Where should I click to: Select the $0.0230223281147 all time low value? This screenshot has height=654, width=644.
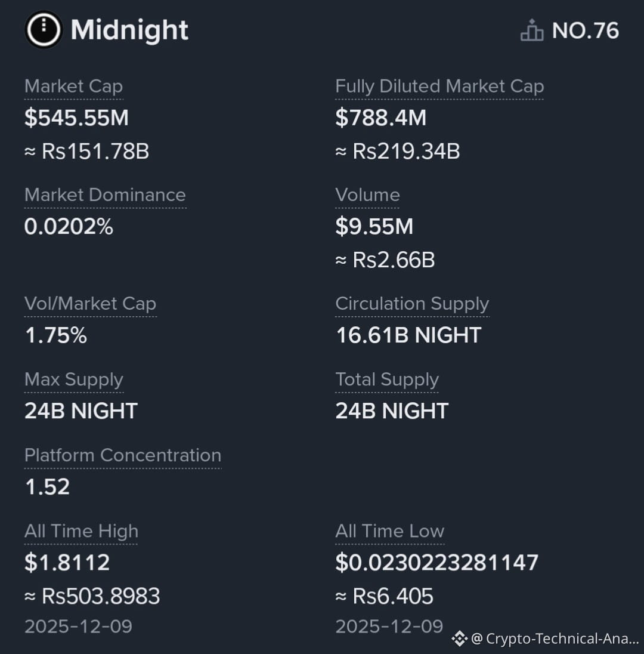(x=437, y=562)
